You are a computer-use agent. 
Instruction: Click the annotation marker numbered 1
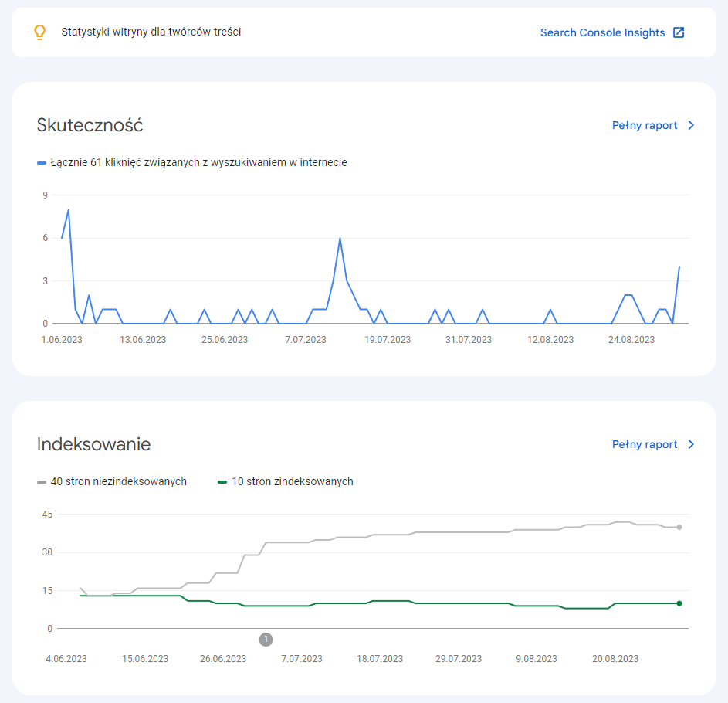[266, 640]
